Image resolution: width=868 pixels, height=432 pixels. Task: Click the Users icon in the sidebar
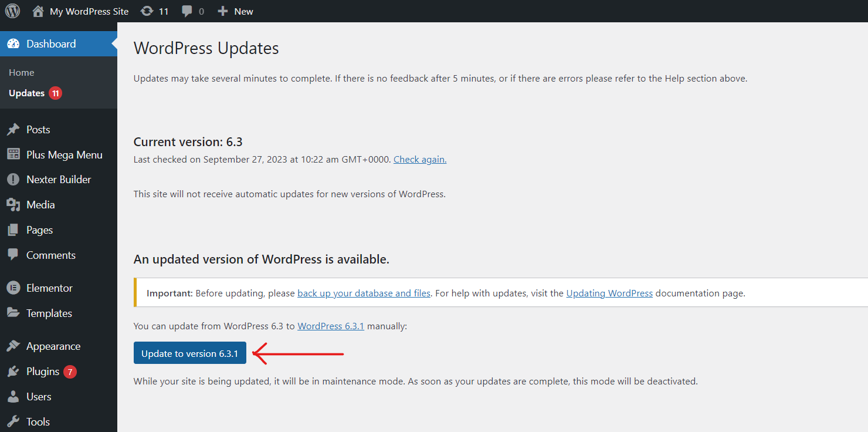coord(14,396)
